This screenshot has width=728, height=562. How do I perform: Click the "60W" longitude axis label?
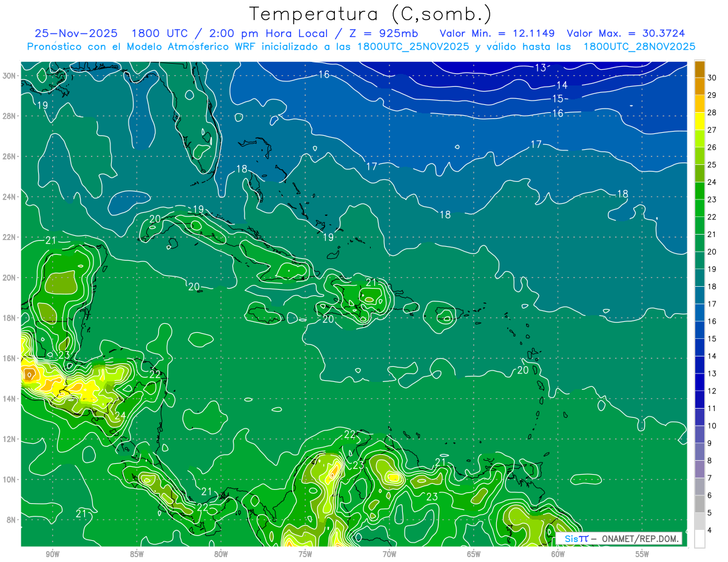558,554
